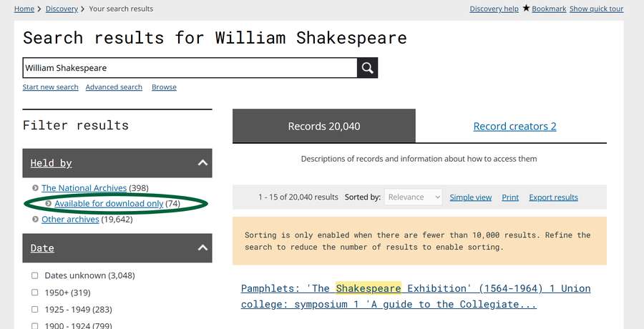The height and width of the screenshot is (329, 644).
Task: Click the 'Your search results' breadcrumb text
Action: (x=121, y=9)
